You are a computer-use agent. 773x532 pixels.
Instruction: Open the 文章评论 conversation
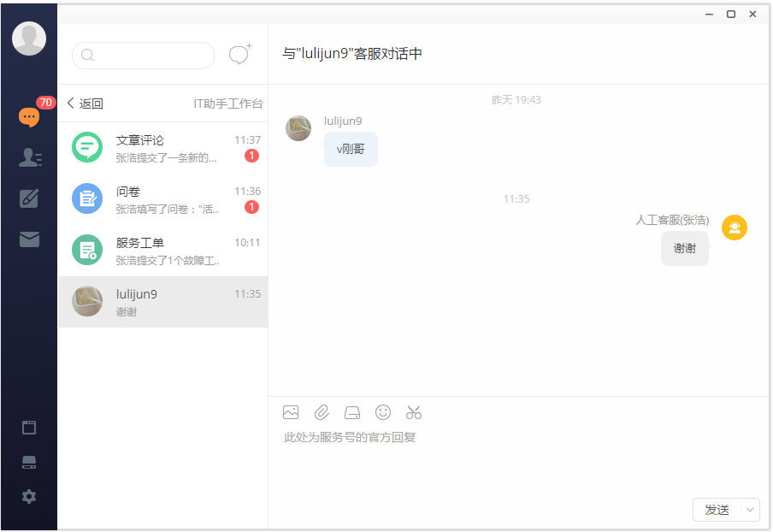(163, 148)
